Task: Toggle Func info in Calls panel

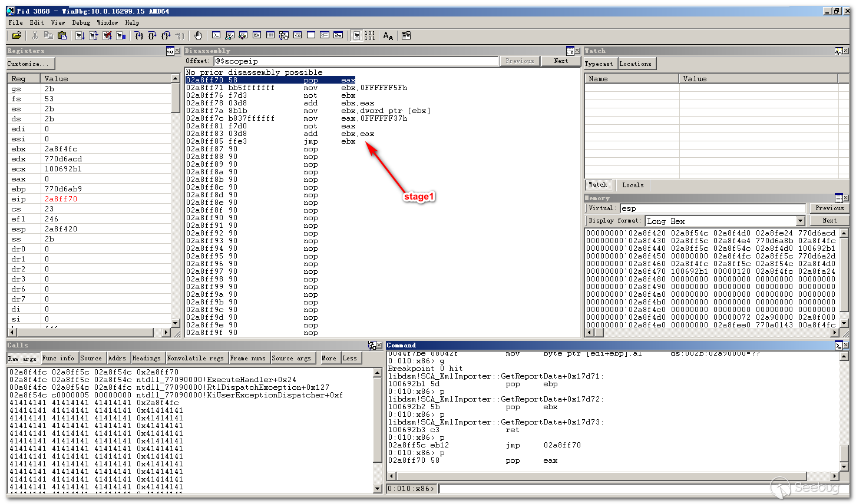Action: (x=58, y=358)
